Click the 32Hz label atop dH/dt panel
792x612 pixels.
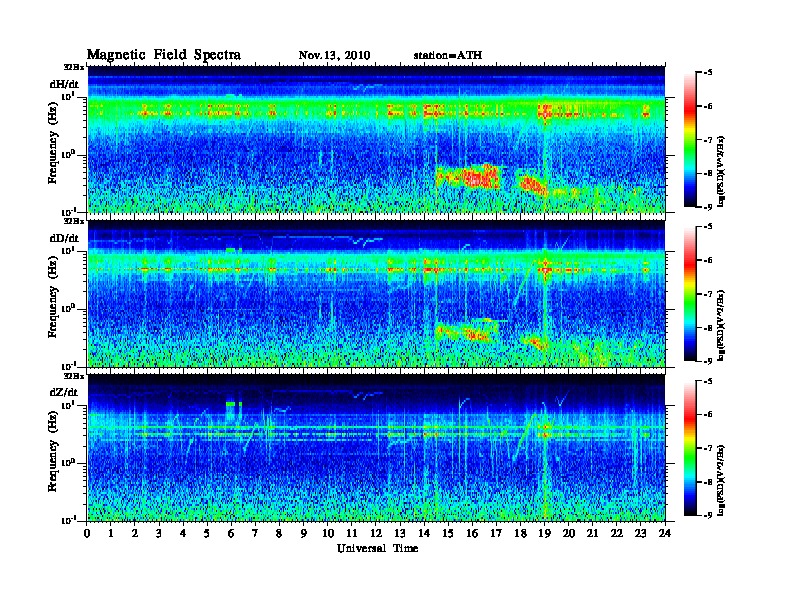coord(73,67)
